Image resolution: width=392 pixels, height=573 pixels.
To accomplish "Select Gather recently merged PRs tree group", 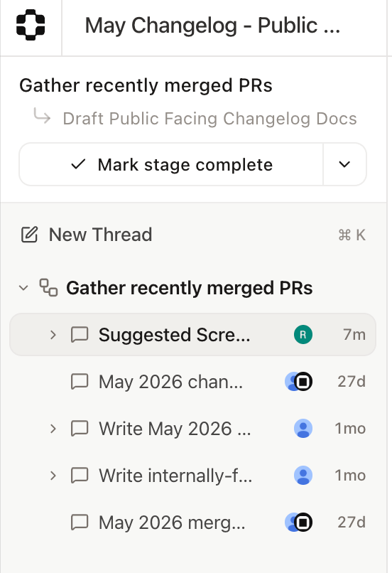I will click(x=189, y=288).
